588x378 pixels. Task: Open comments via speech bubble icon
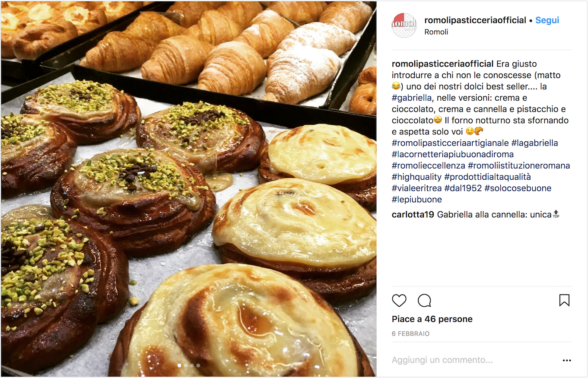(424, 300)
